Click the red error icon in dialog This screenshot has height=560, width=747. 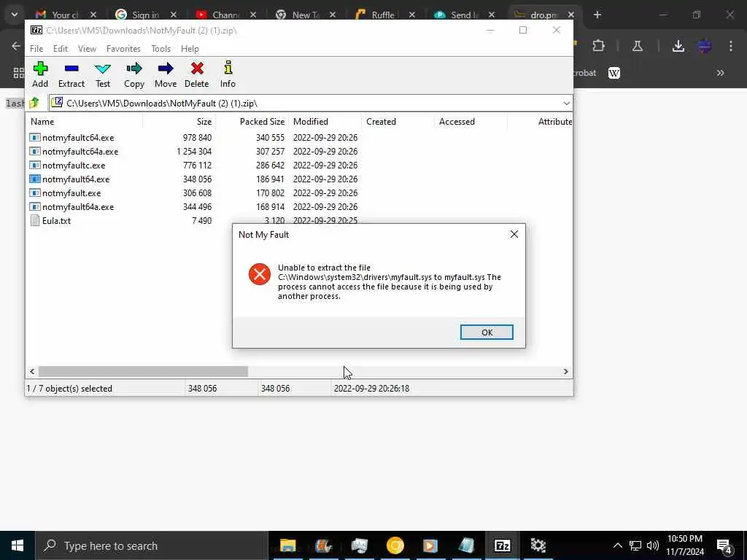[260, 274]
